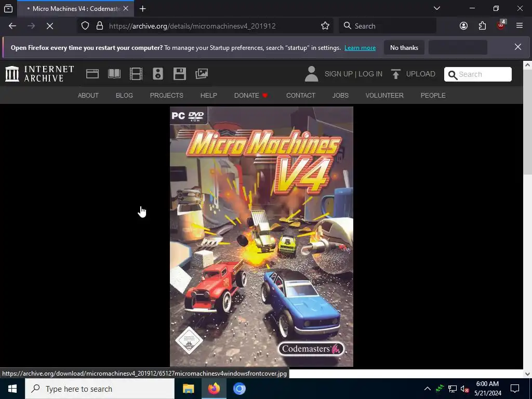Click the scrollbar down arrow
Screen dimensions: 532x399
[527, 374]
